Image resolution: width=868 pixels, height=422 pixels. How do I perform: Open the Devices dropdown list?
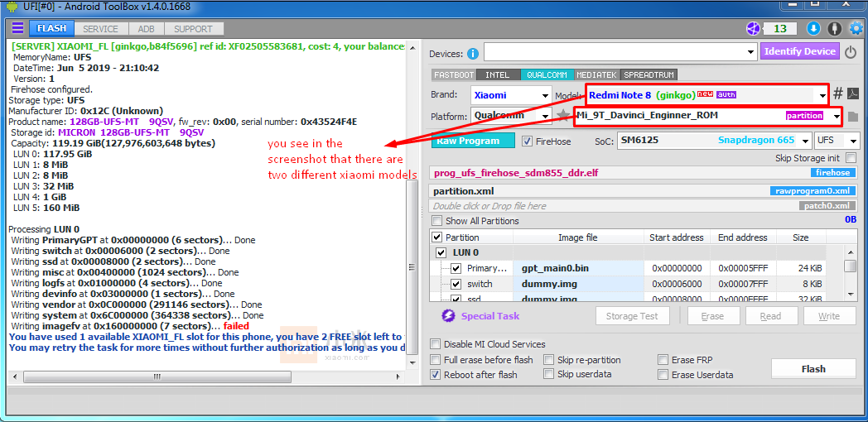[620, 52]
